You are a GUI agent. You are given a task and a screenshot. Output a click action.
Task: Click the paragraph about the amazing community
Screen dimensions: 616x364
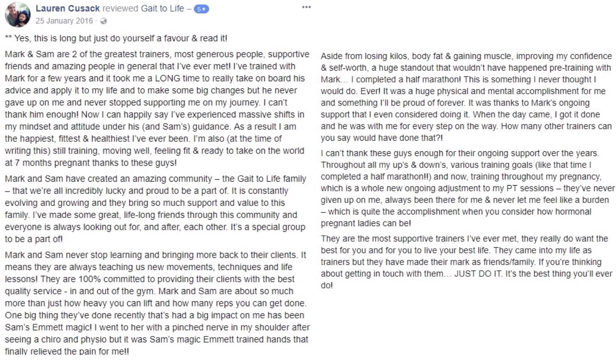click(155, 209)
